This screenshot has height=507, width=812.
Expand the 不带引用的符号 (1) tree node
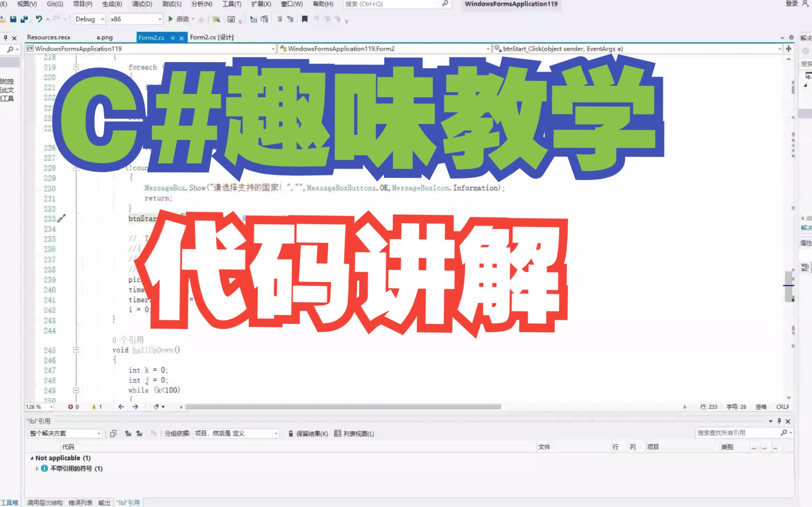[x=37, y=469]
